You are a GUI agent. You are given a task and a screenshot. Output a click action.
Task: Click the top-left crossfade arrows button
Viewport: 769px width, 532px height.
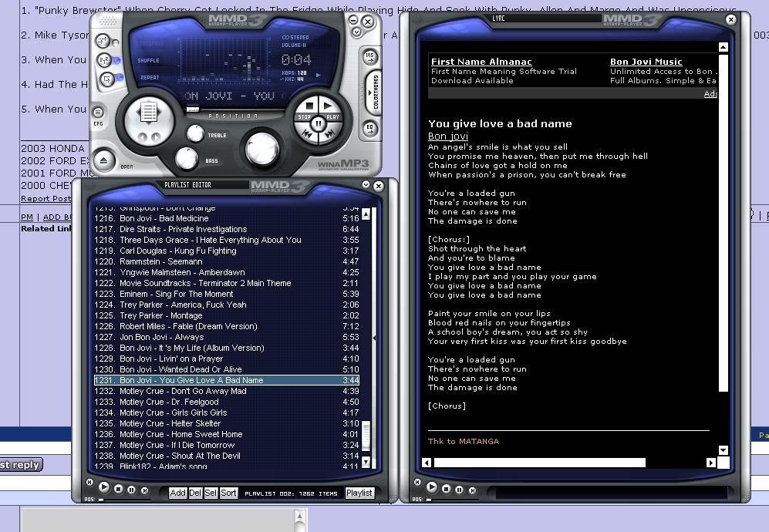103,40
